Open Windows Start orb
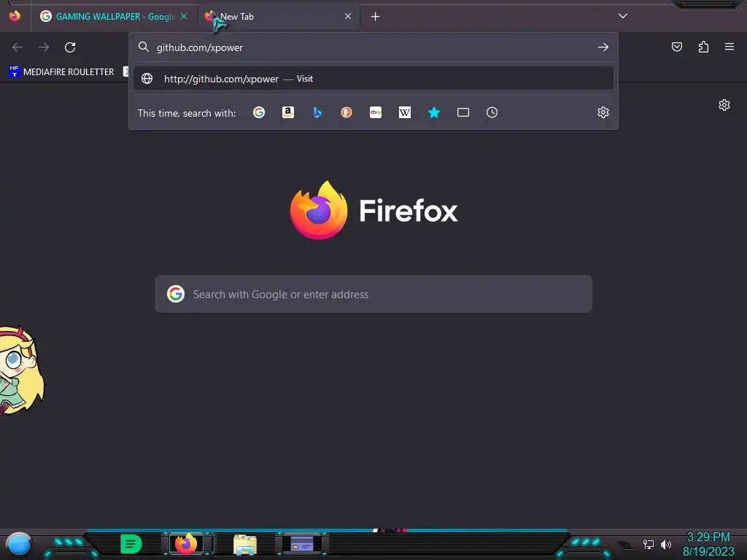The image size is (747, 560). [18, 544]
